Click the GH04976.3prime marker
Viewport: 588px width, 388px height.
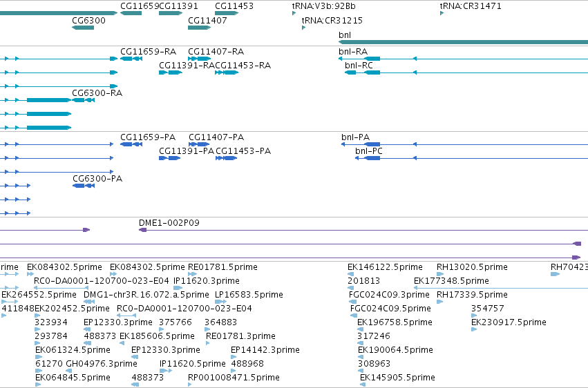(x=68, y=371)
